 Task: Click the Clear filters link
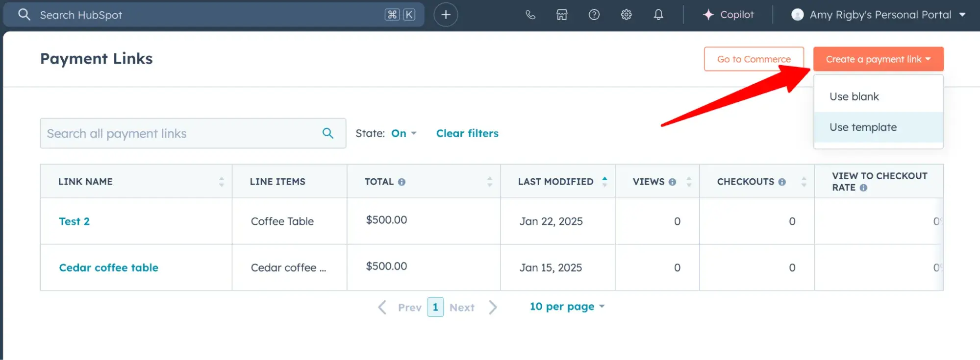(x=467, y=133)
